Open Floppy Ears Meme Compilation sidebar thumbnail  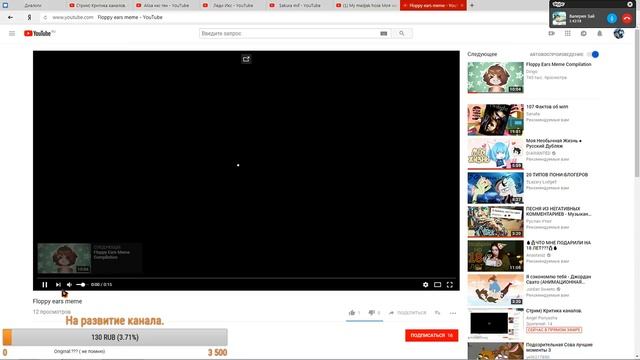(x=496, y=78)
